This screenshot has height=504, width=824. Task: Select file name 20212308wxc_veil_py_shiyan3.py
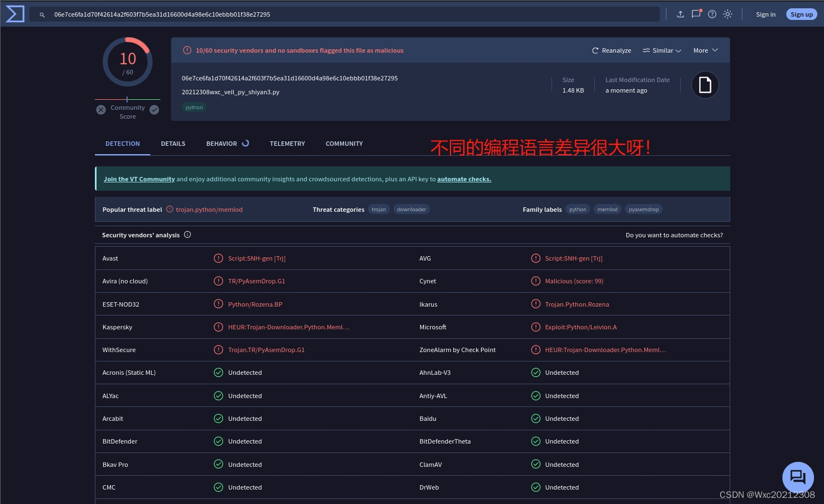[x=230, y=92]
